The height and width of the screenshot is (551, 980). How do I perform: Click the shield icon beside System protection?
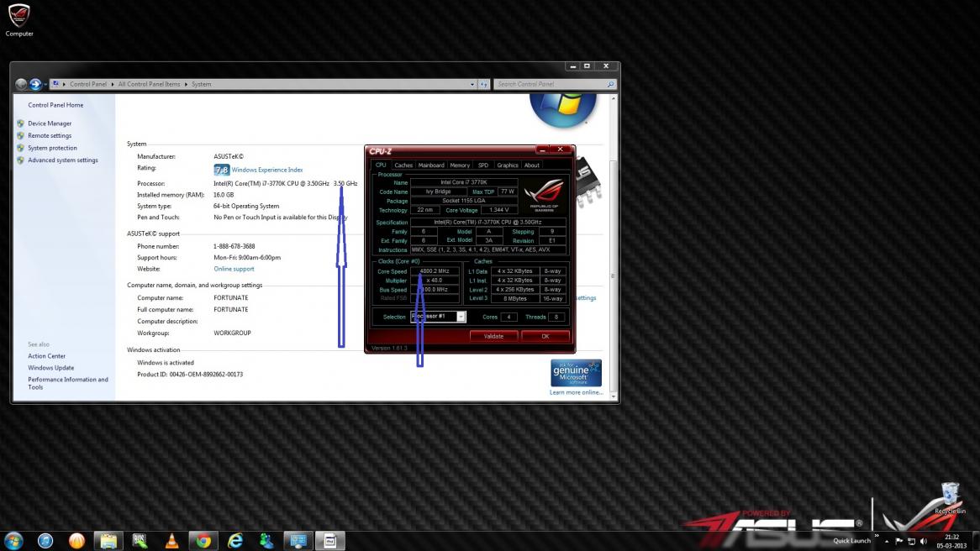[x=21, y=148]
